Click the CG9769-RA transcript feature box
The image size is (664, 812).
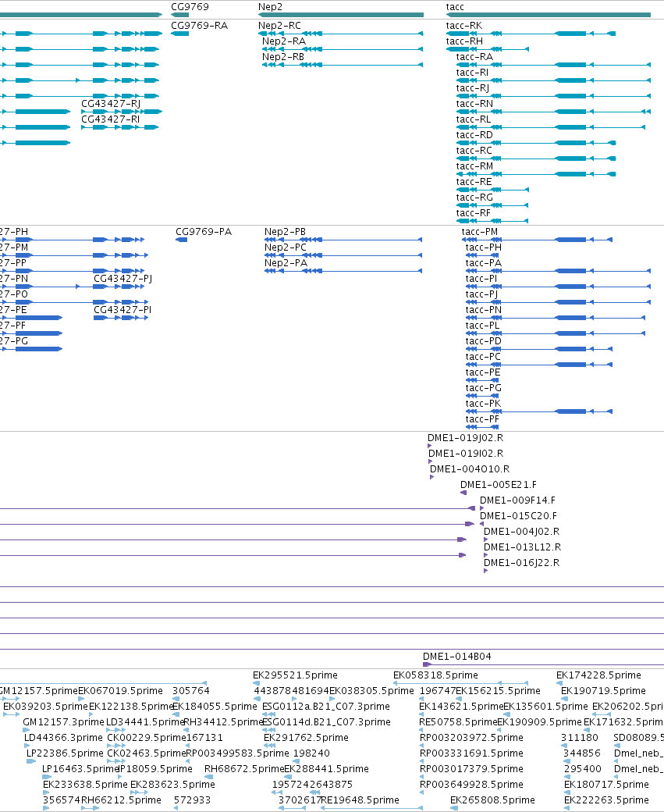click(180, 34)
